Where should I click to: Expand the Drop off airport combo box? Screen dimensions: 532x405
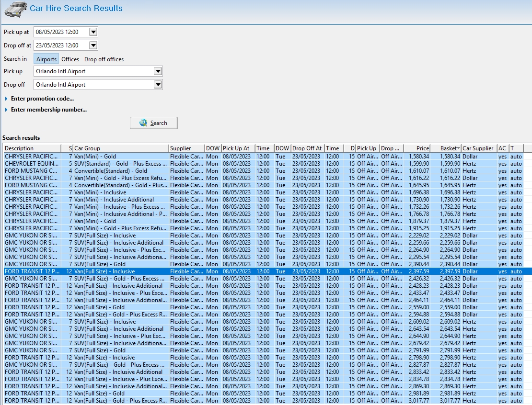pyautogui.click(x=158, y=85)
